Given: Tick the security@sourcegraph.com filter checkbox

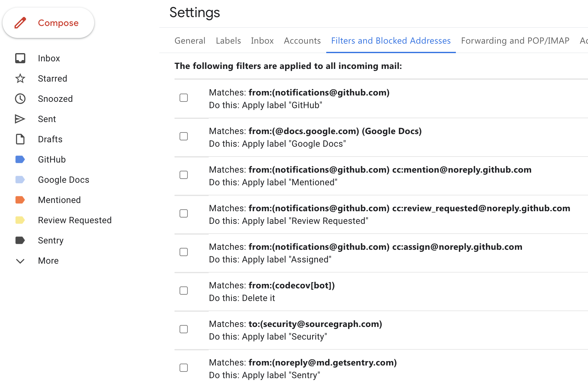Looking at the screenshot, I should coord(184,329).
